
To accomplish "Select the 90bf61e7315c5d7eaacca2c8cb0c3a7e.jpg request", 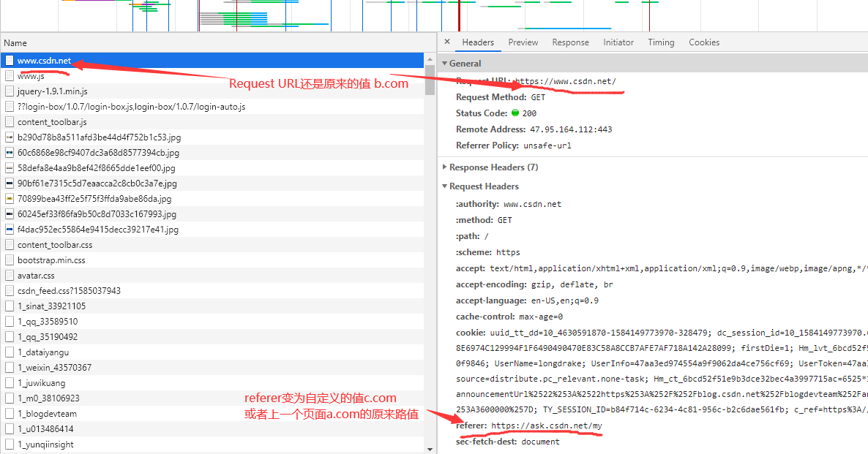I will (x=212, y=184).
